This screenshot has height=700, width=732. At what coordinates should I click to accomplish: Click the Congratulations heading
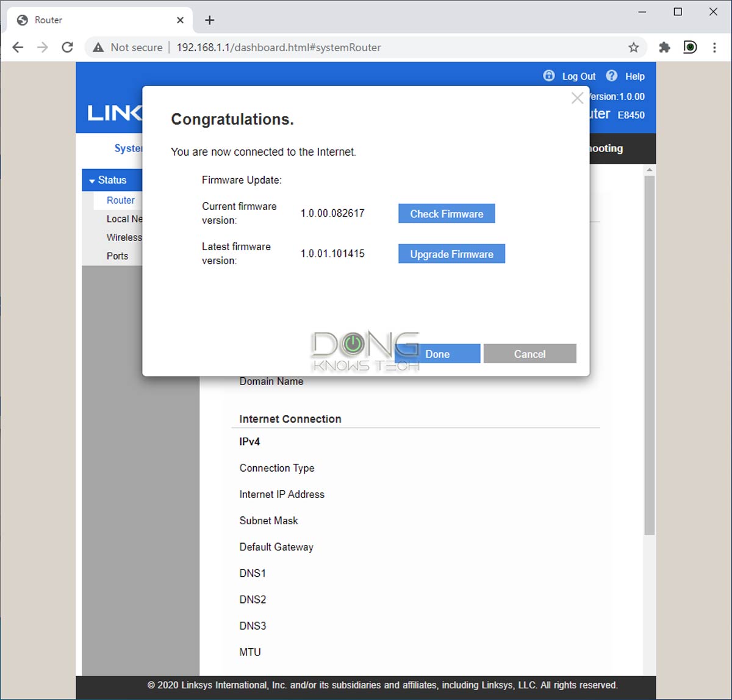tap(232, 119)
